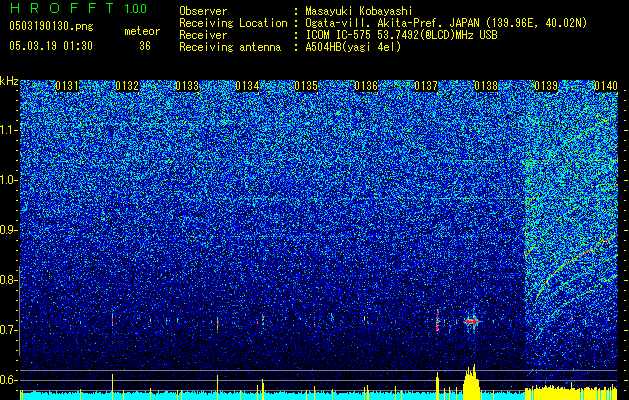Click the 'Receiving Location' label
The image size is (629, 400).
pos(233,23)
